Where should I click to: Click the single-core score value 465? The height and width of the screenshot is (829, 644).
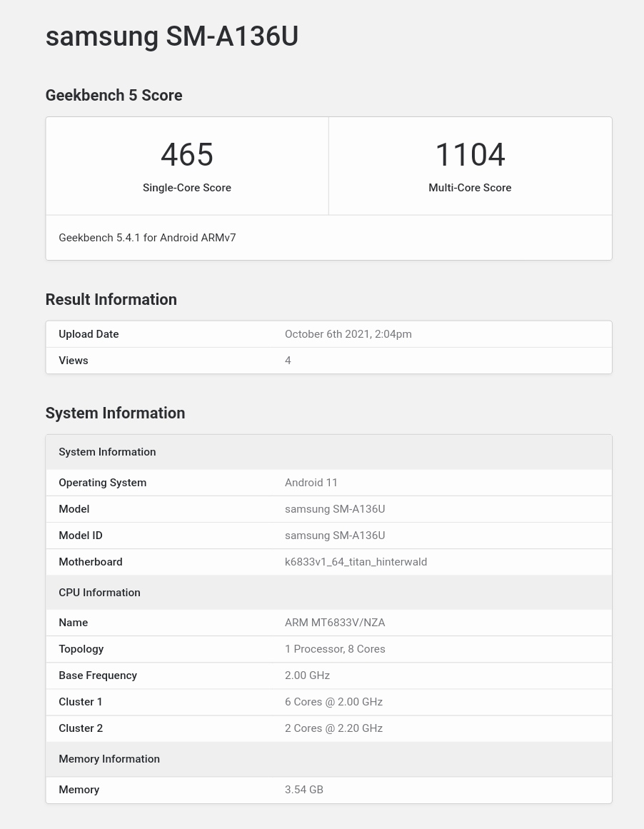186,155
